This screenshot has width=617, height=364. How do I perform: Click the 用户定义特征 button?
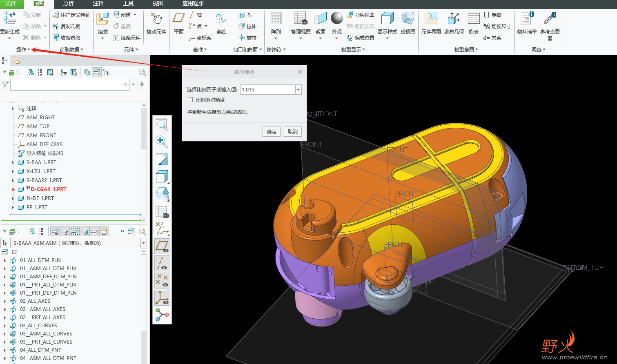coord(71,15)
